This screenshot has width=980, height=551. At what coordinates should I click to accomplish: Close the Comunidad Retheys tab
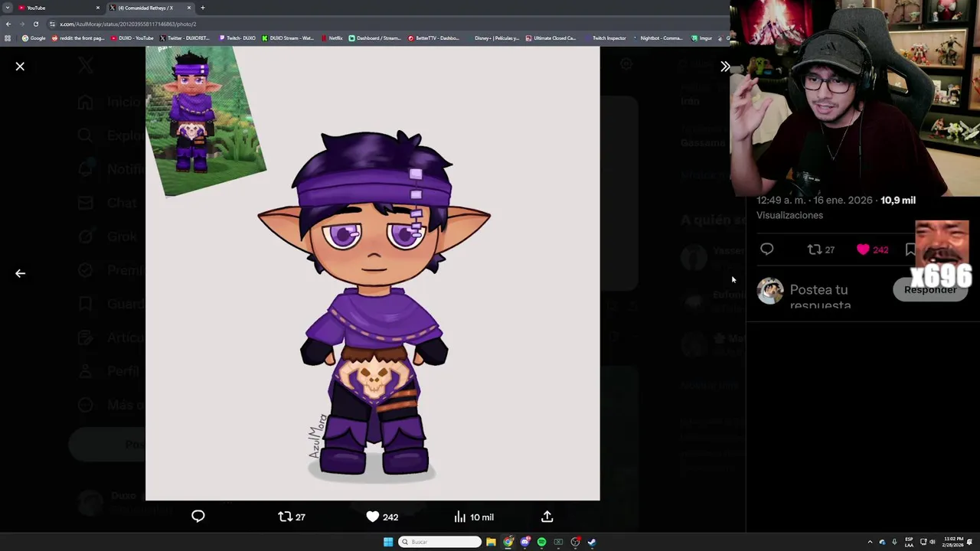click(189, 8)
